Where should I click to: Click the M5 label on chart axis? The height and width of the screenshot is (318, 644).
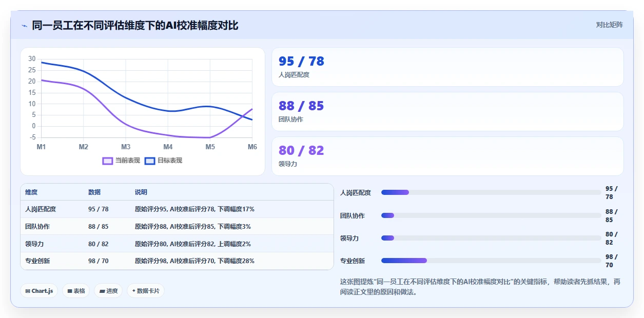click(210, 147)
